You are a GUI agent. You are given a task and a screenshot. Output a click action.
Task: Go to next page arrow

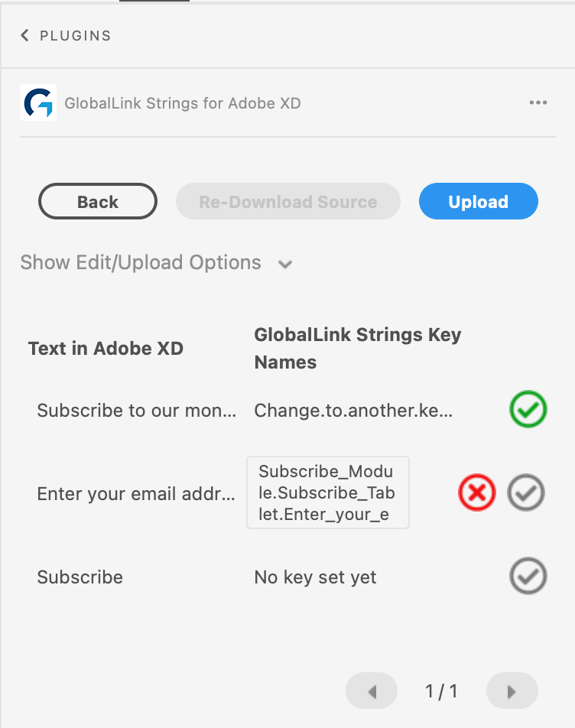[512, 691]
